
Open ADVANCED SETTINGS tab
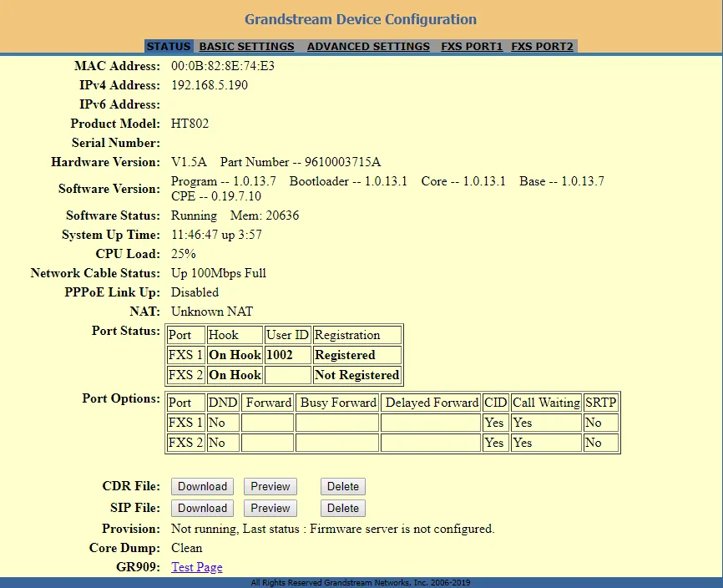point(368,47)
